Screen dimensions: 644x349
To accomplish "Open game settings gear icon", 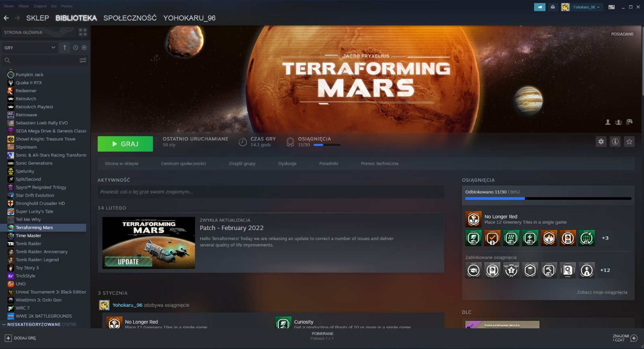I will tap(601, 142).
